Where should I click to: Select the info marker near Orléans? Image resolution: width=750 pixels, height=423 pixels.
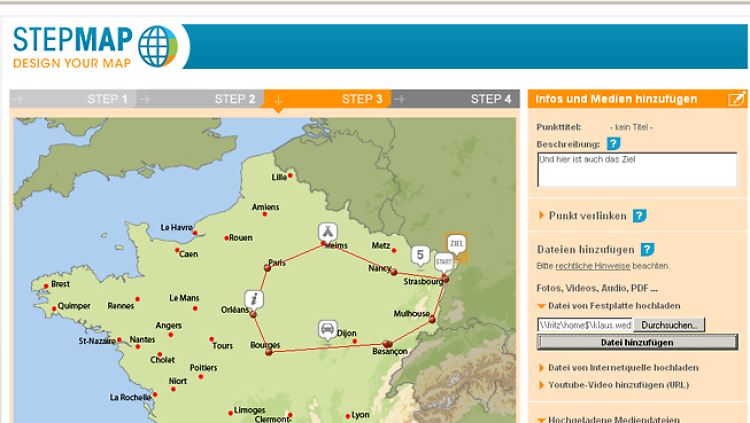point(255,299)
